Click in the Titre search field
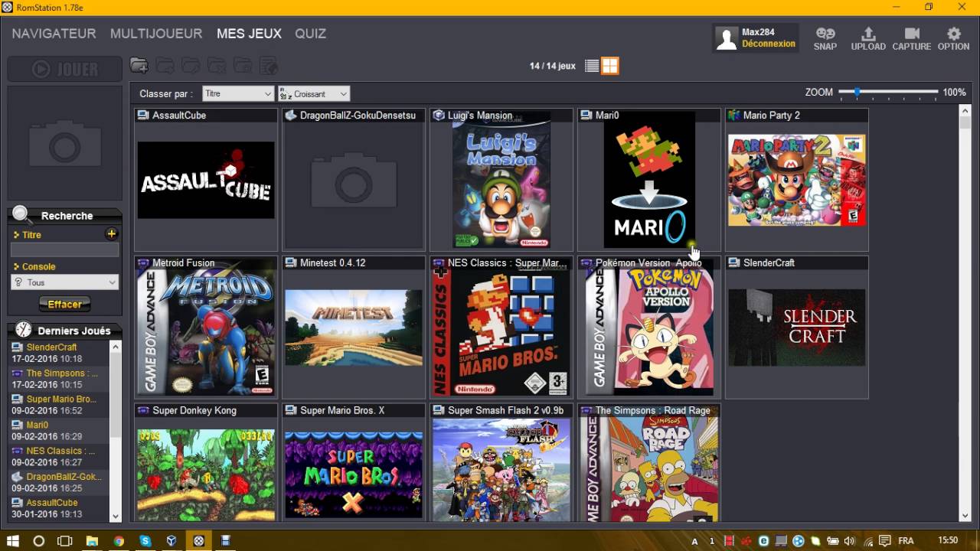980x551 pixels. pyautogui.click(x=65, y=250)
